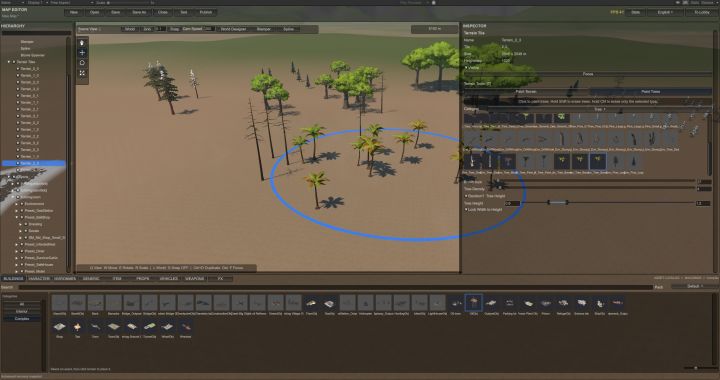Toggle the Snap button in scene toolbar

[174, 29]
